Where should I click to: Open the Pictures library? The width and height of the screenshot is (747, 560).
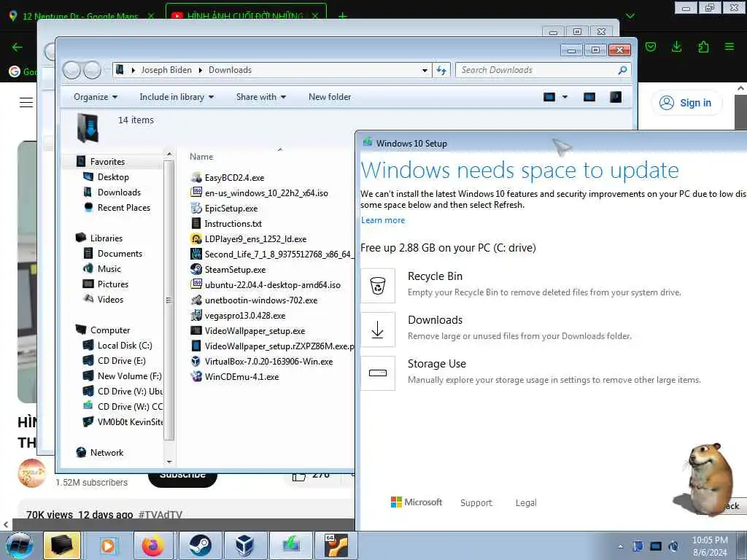113,284
